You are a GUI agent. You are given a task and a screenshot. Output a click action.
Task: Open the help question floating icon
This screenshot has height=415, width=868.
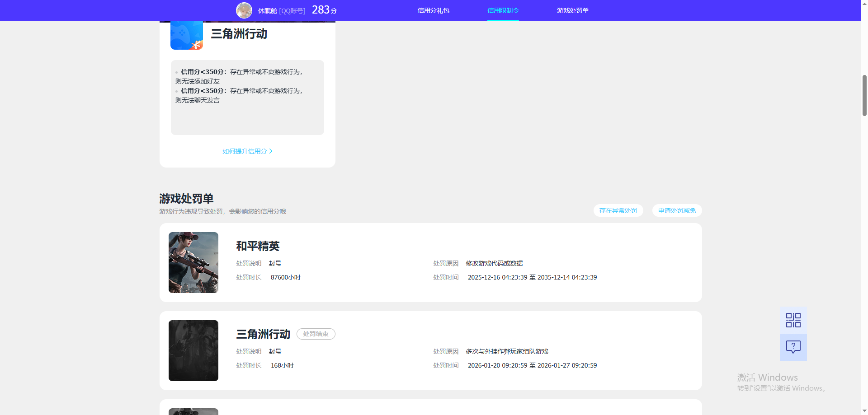point(793,347)
